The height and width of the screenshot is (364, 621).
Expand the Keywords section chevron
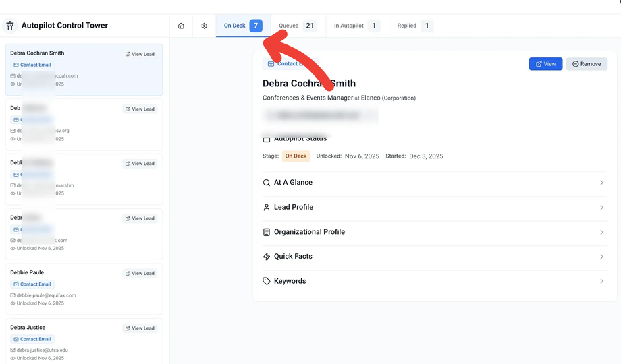click(601, 281)
